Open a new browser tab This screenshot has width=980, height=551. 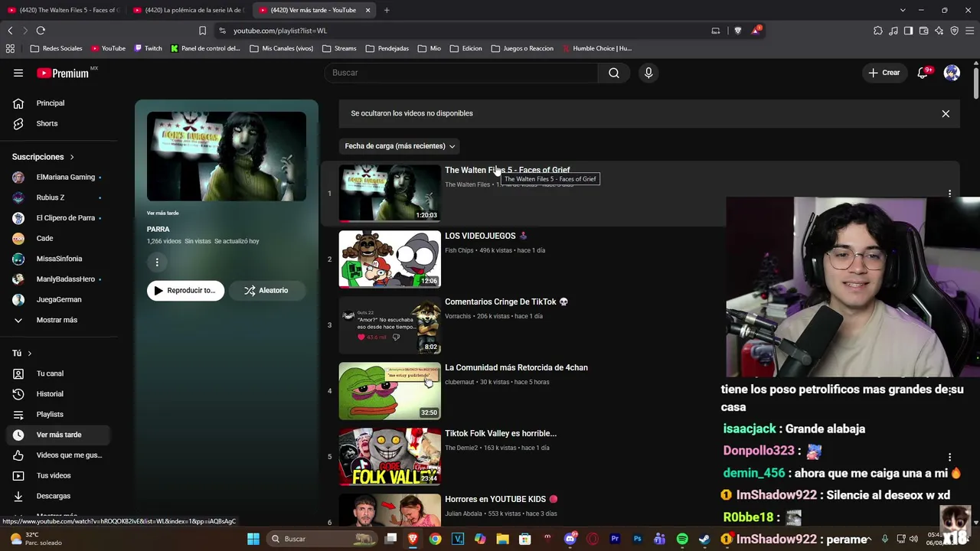coord(387,10)
